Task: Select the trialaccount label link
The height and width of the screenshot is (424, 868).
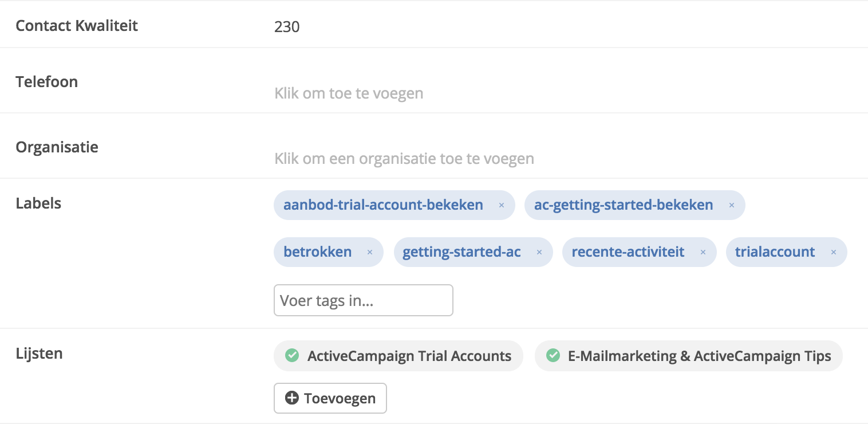Action: [x=775, y=252]
